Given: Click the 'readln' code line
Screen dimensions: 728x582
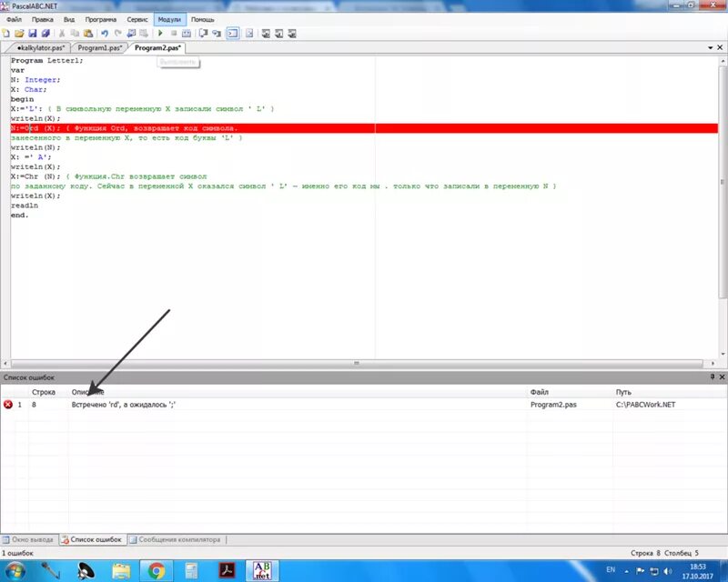Looking at the screenshot, I should pyautogui.click(x=25, y=206).
